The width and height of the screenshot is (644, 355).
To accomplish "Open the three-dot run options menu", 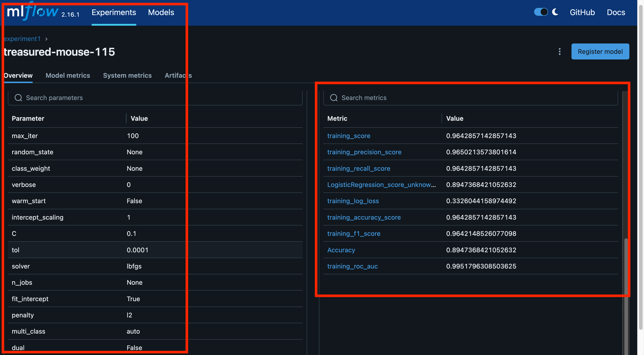I will [560, 52].
